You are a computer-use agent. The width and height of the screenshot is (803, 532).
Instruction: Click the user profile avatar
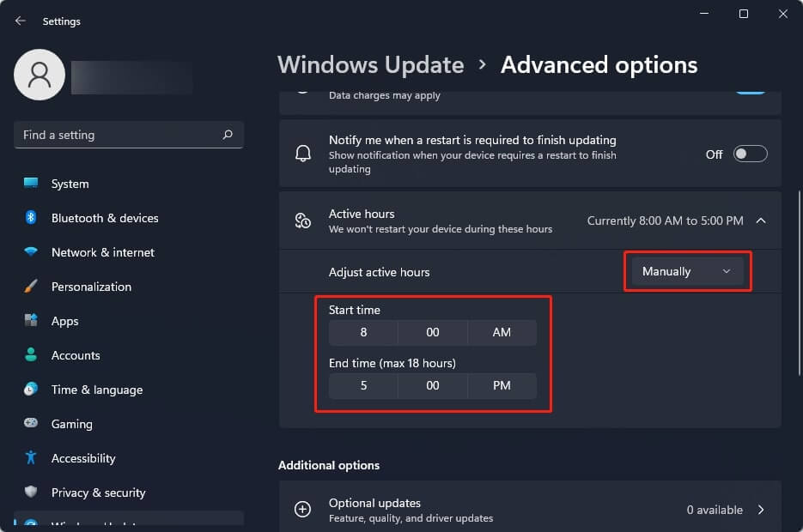(40, 75)
